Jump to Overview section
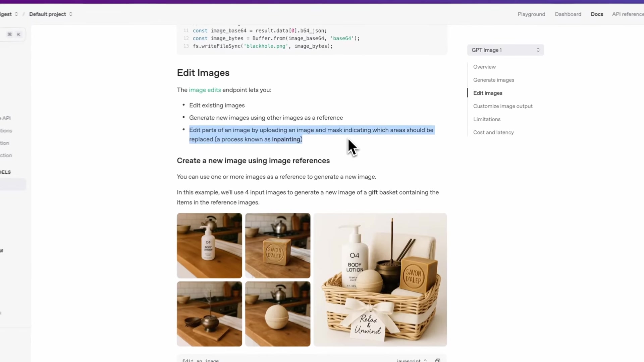 coord(484,67)
